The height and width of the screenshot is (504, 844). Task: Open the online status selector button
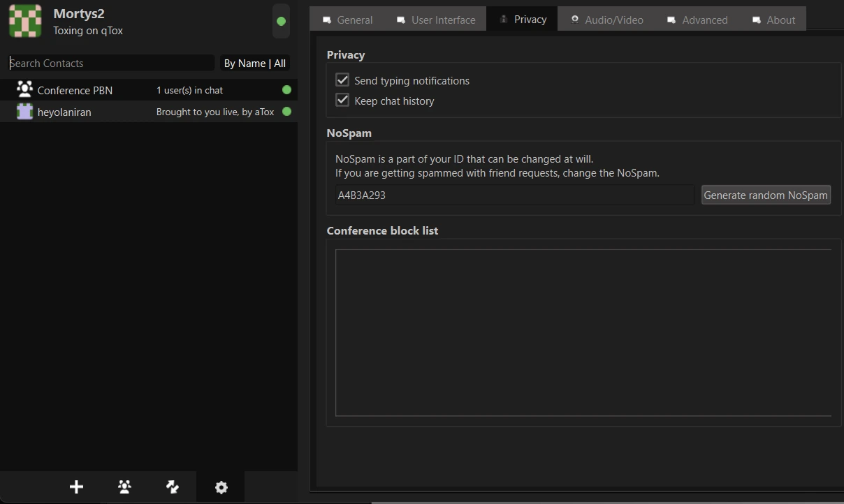pos(281,21)
